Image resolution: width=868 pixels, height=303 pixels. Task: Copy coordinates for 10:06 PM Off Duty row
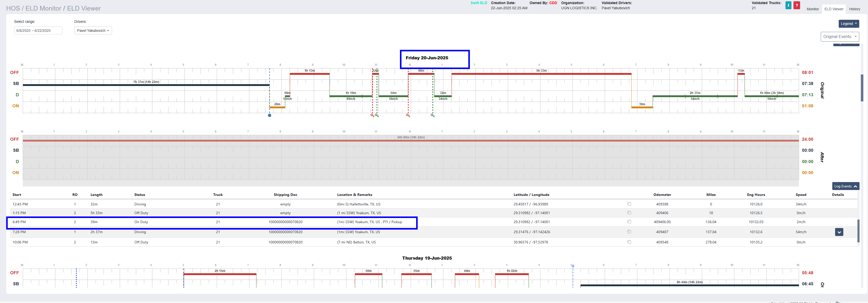[x=629, y=242]
